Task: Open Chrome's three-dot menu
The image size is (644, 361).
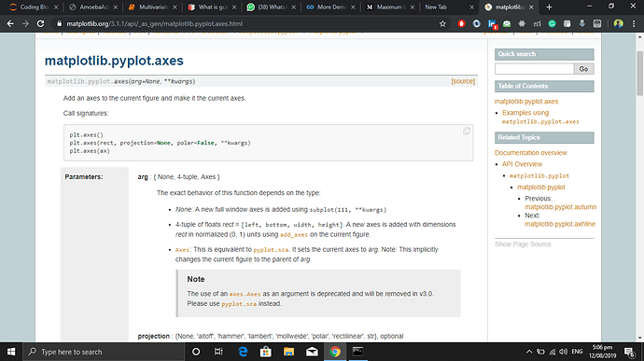Action: coord(634,24)
